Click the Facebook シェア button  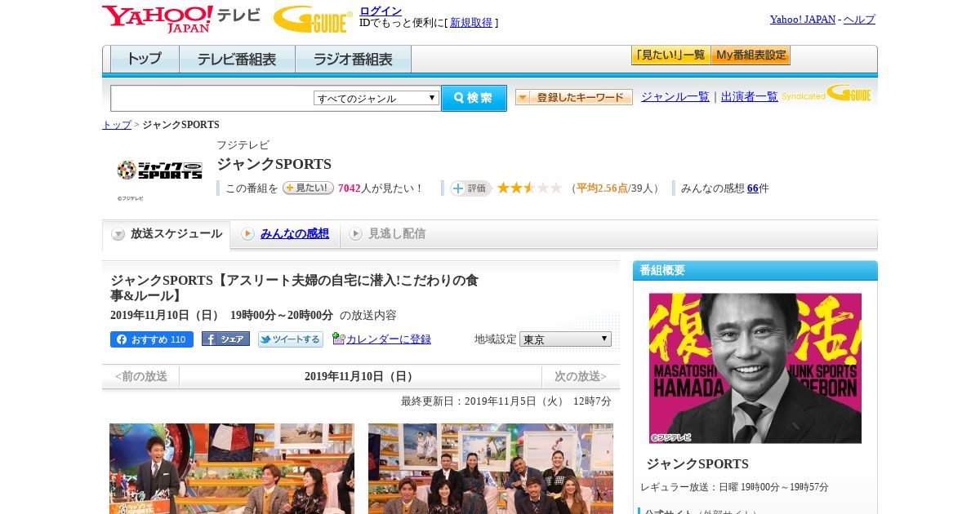225,339
